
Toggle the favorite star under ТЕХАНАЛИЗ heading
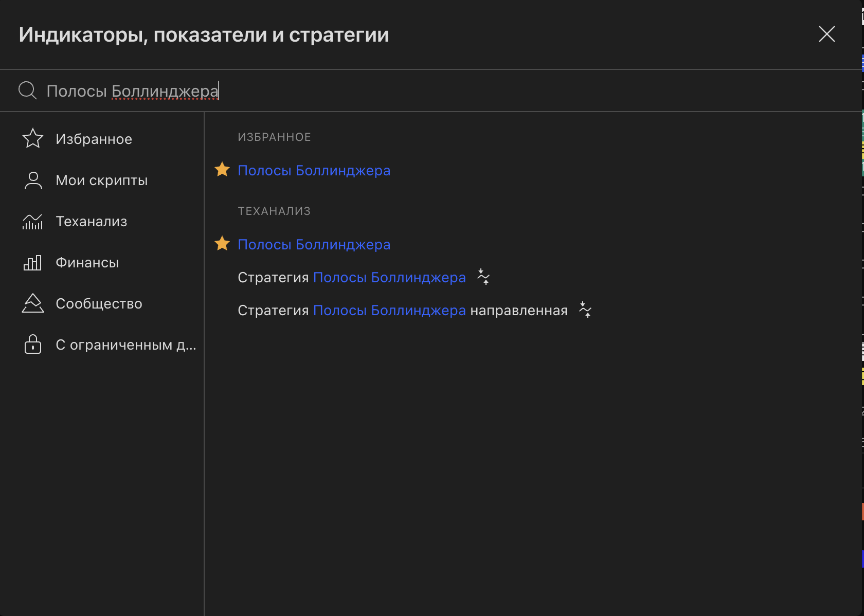(222, 244)
